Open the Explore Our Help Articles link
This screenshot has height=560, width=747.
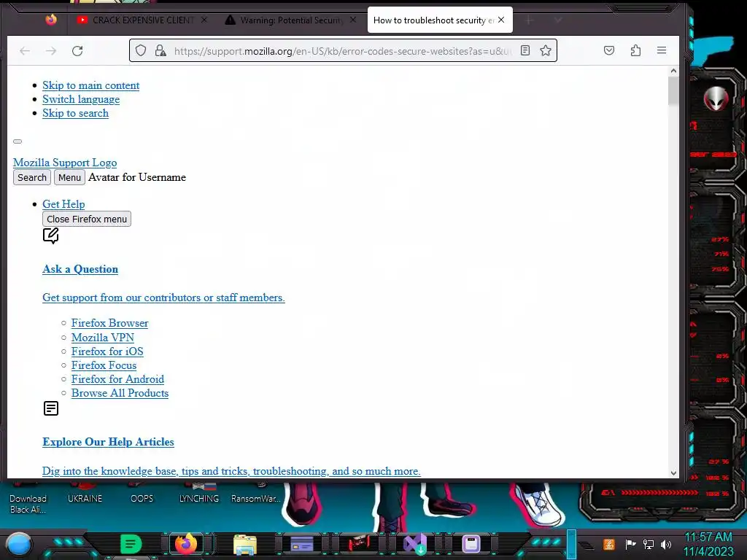point(108,442)
